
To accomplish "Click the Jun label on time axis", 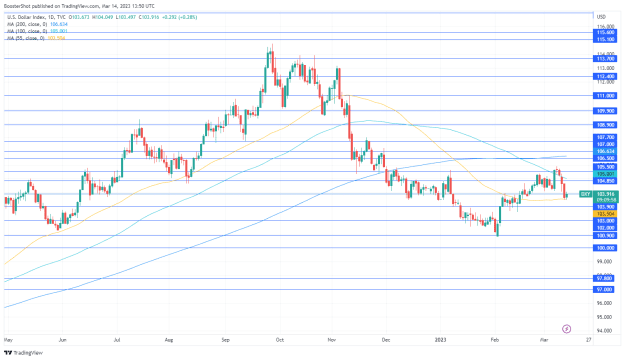I will tap(62, 340).
